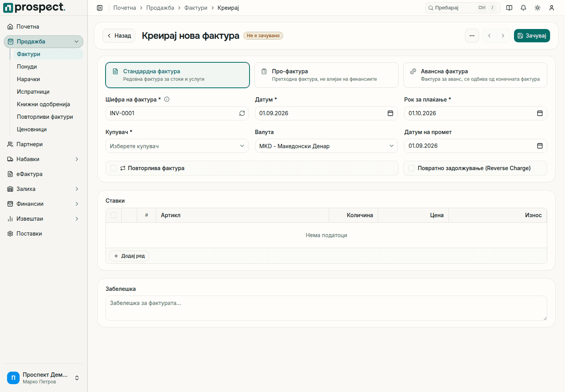Open company switcher Проспект Дем...

click(x=44, y=378)
